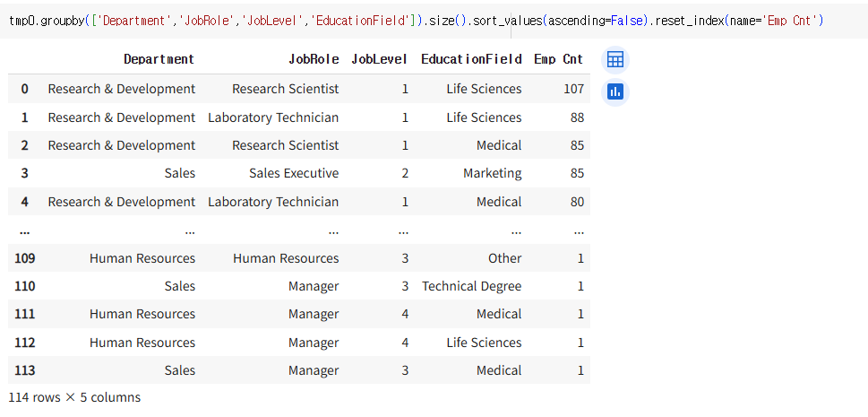868x417 pixels.
Task: Click the Laboratory Technician cell in row 1
Action: pyautogui.click(x=273, y=117)
